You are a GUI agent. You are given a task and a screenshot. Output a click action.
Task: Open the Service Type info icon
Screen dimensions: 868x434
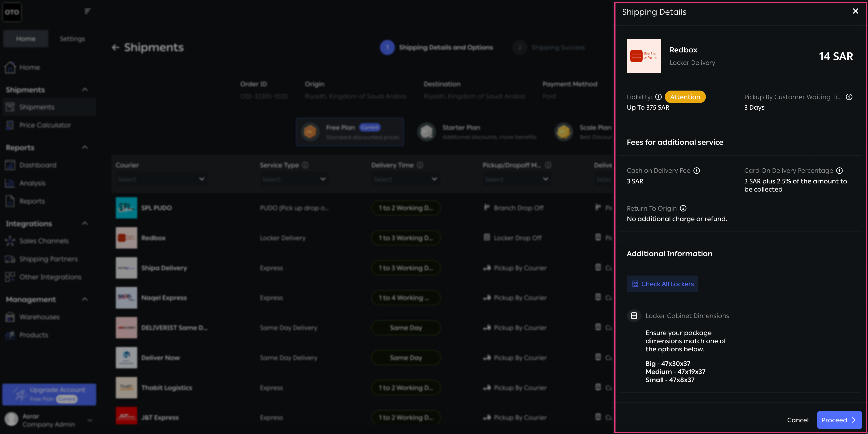(x=305, y=165)
